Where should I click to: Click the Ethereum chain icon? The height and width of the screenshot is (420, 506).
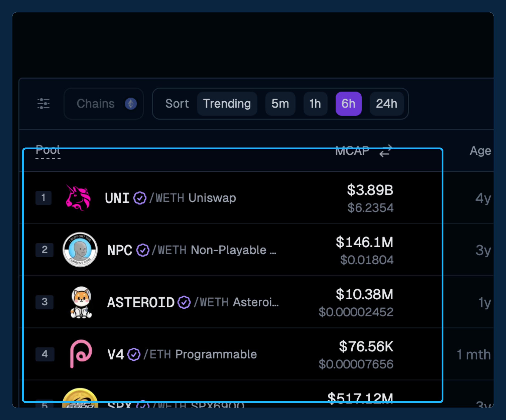tap(131, 104)
